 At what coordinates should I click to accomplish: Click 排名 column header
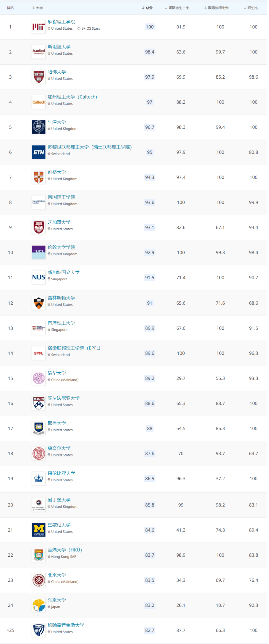click(10, 8)
